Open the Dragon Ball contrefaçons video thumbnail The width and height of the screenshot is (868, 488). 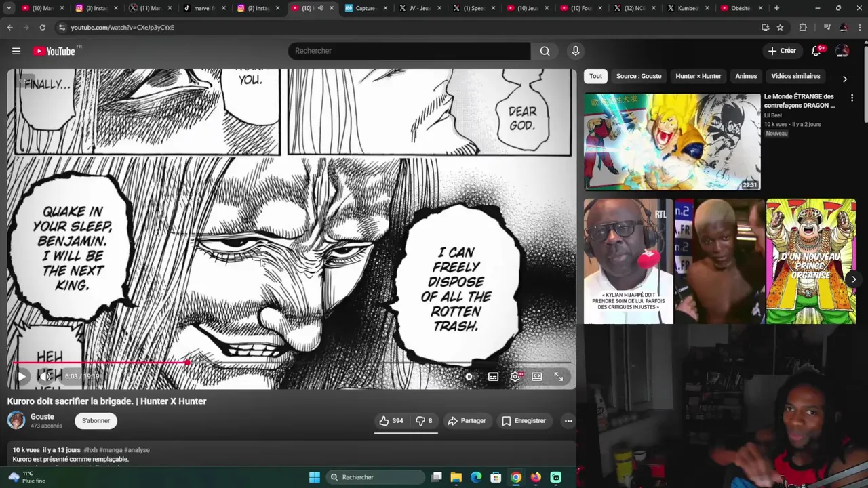pos(672,142)
